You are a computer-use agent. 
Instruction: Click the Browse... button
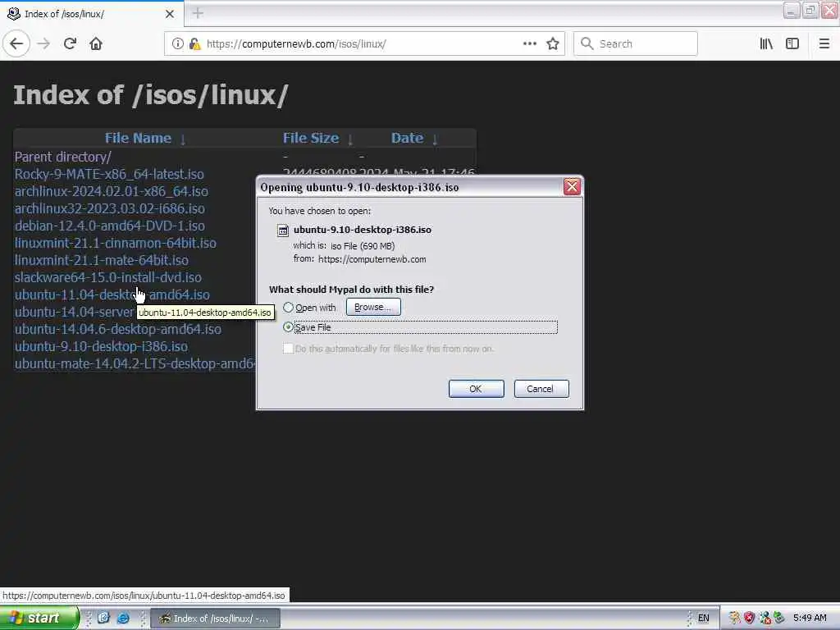(x=373, y=307)
